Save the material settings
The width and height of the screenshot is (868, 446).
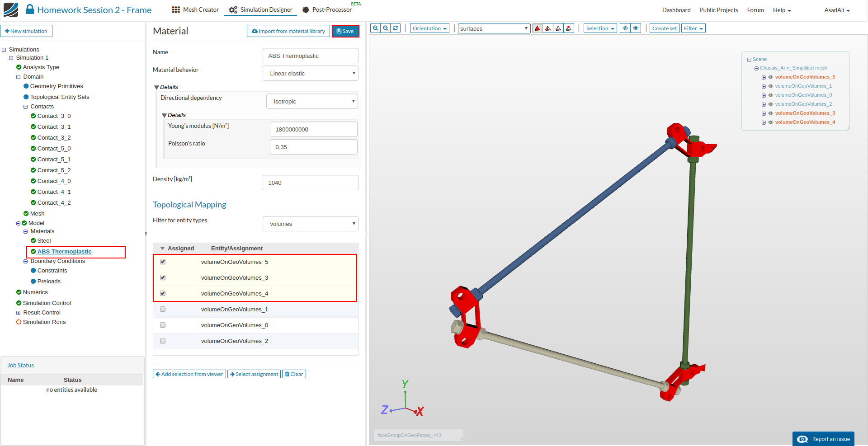(345, 31)
